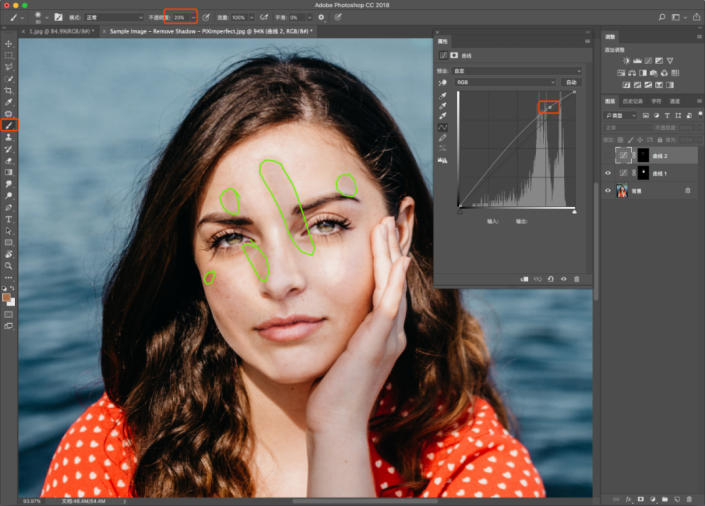Click the add layer style fx icon
The width and height of the screenshot is (705, 506).
point(629,498)
